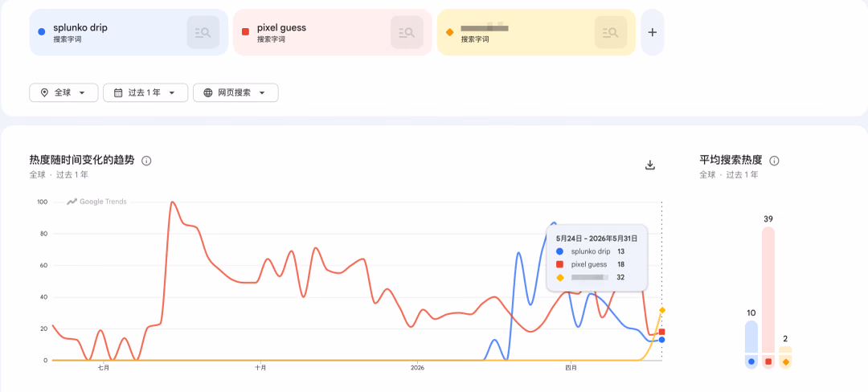868x392 pixels.
Task: Add a new comparison term with plus button
Action: pyautogui.click(x=652, y=32)
